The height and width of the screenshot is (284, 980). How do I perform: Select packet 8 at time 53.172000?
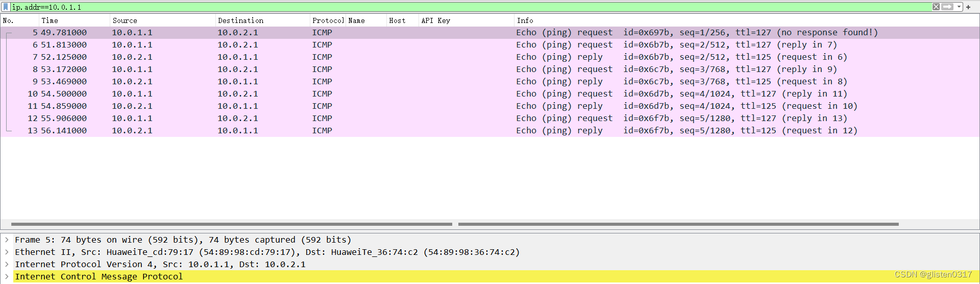490,69
